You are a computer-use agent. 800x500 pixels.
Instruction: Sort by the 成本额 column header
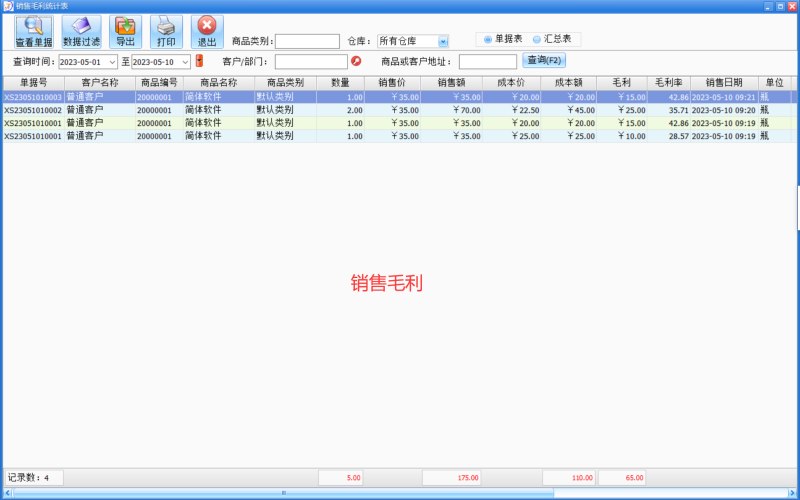pyautogui.click(x=568, y=83)
